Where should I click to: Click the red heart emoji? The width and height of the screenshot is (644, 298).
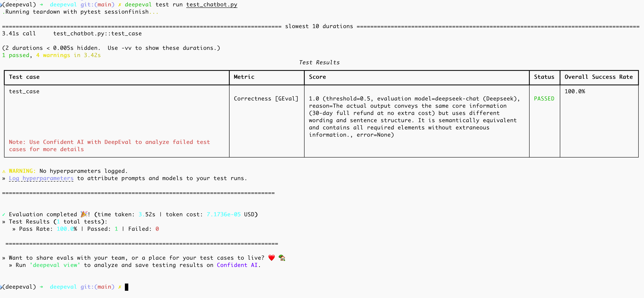click(271, 258)
